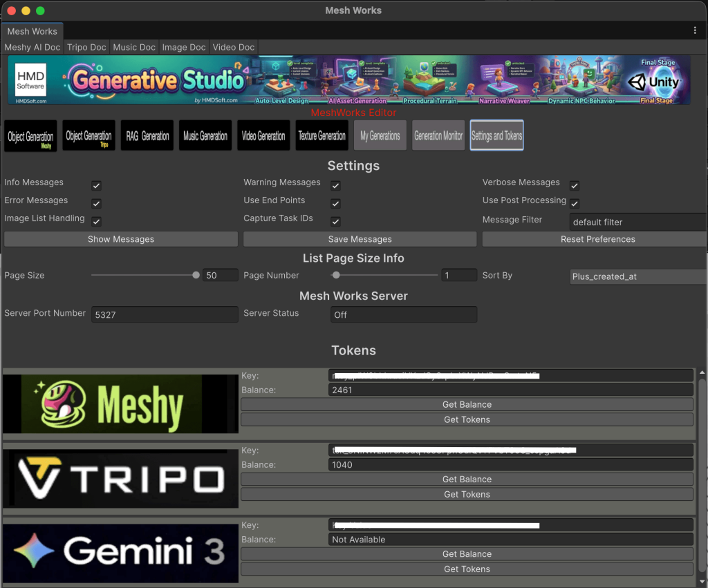Click the Server Status field
708x588 pixels.
[404, 314]
